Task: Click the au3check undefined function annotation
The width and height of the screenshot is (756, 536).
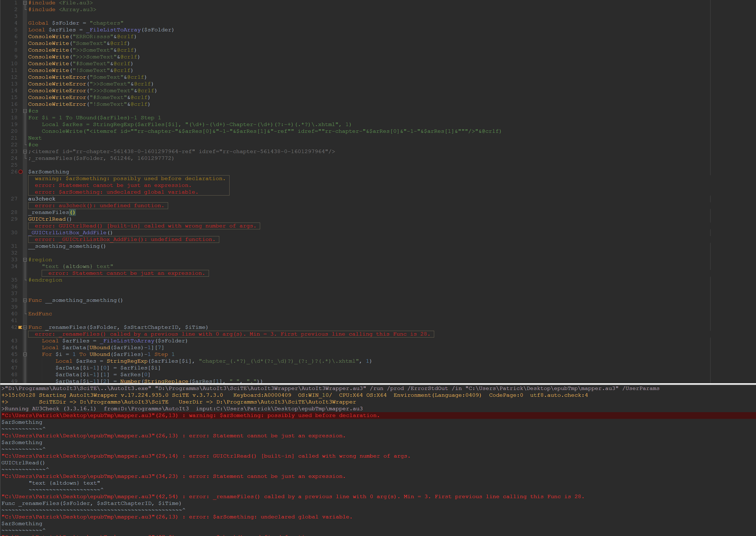Action: tap(99, 206)
